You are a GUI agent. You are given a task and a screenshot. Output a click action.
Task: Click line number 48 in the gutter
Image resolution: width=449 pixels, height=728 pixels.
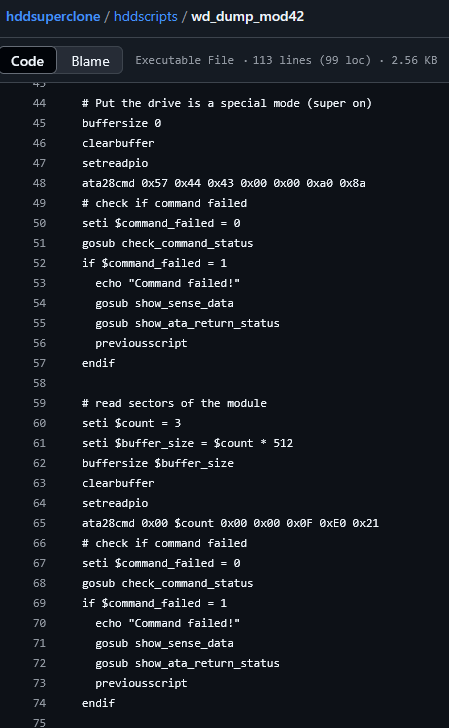[x=39, y=183]
